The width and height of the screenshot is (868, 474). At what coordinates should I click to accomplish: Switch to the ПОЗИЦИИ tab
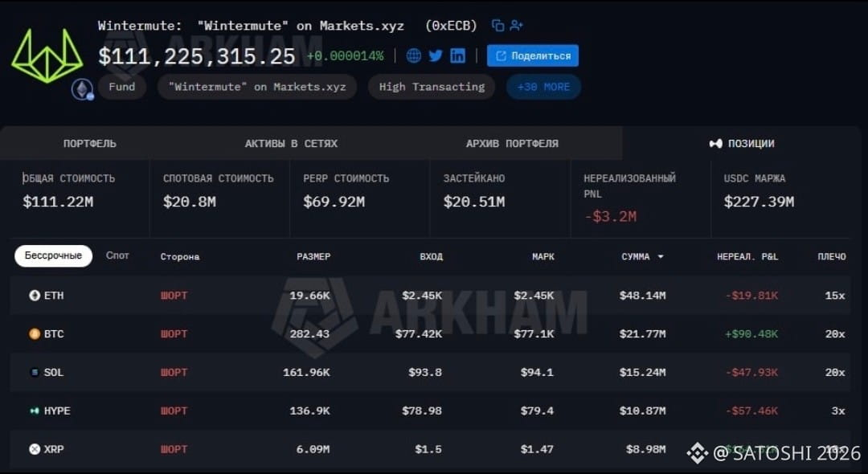[x=742, y=143]
